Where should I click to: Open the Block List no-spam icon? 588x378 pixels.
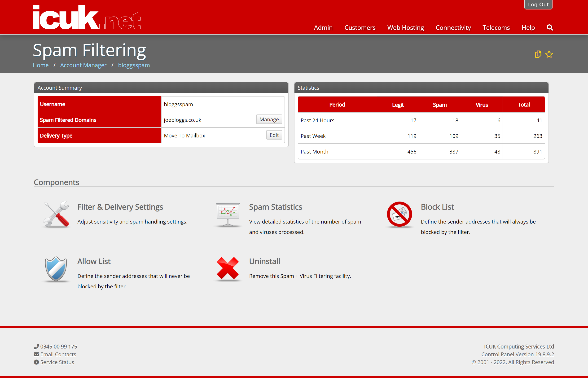tap(399, 214)
